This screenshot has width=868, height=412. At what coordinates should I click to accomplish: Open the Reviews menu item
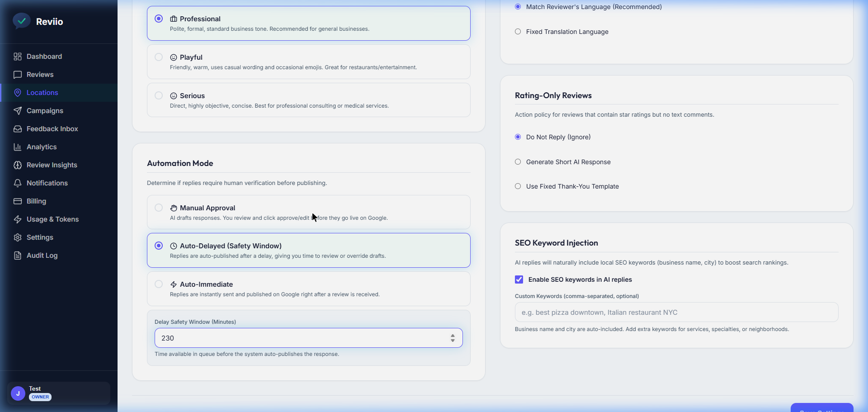[x=59, y=75]
